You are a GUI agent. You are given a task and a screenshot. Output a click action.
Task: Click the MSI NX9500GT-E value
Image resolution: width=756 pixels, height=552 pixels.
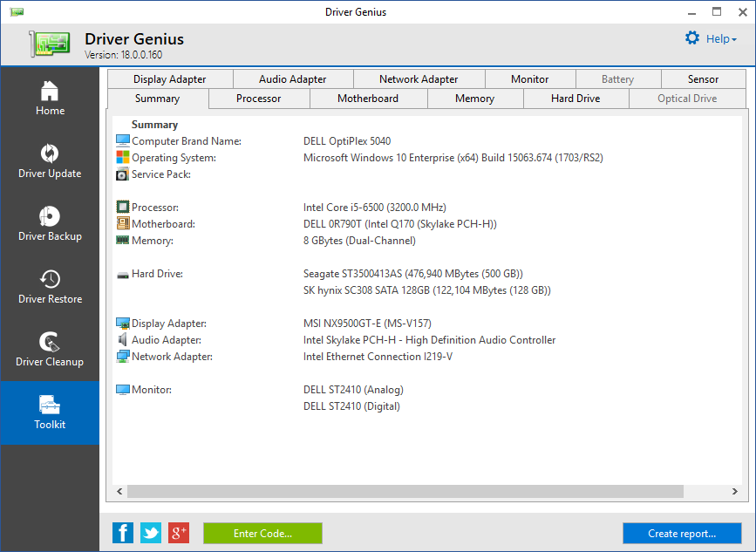367,323
